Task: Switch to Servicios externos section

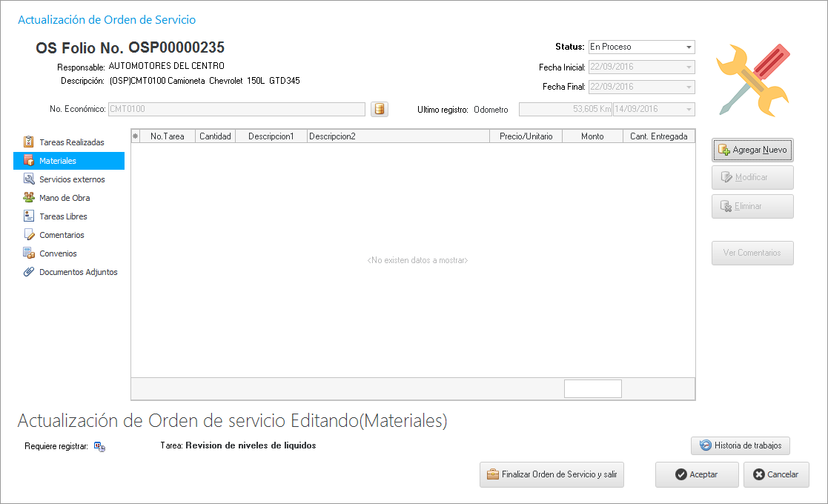Action: pyautogui.click(x=72, y=179)
